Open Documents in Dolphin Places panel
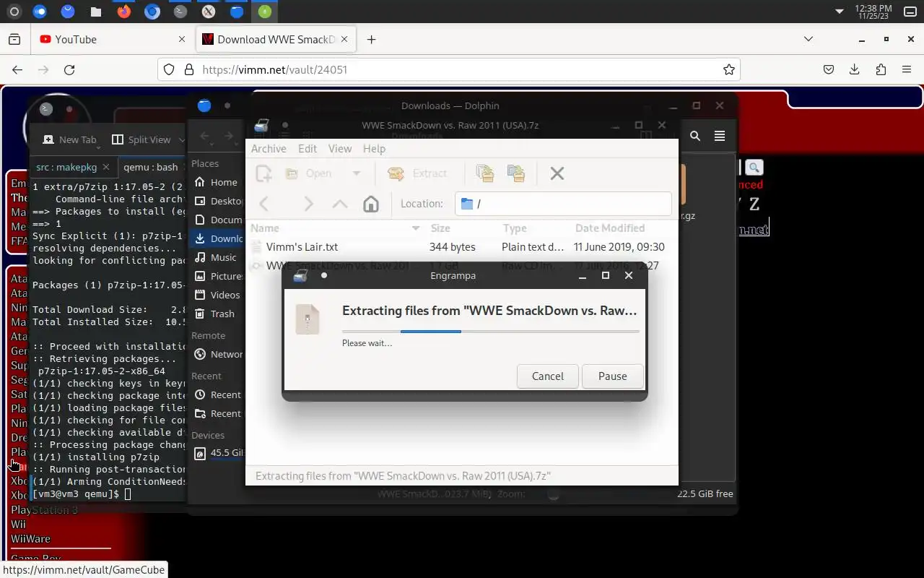This screenshot has width=924, height=578. pyautogui.click(x=217, y=220)
